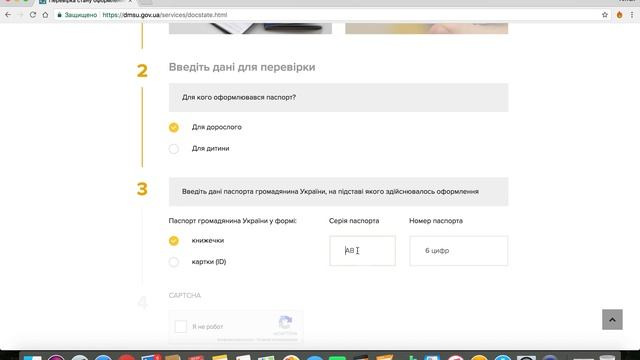Focus the 'Серія паспорта' input field
This screenshot has width=640, height=360.
pos(362,251)
